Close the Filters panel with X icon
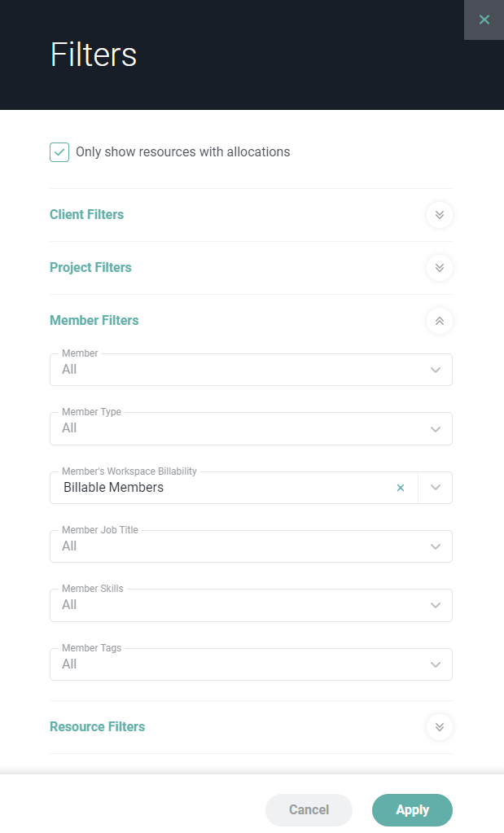This screenshot has width=504, height=833. [484, 20]
